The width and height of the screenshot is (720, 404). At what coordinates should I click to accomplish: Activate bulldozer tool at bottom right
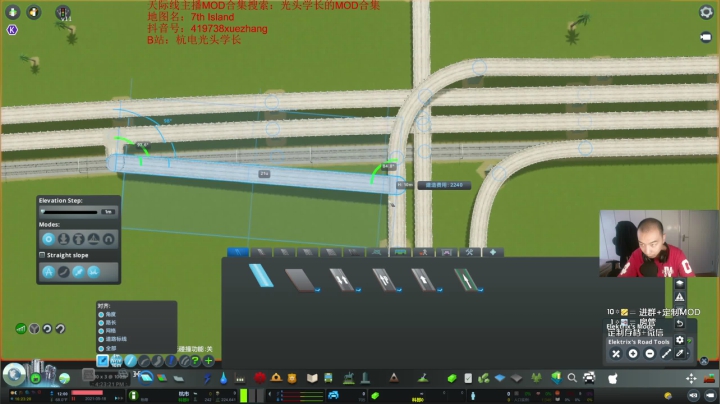(709, 378)
